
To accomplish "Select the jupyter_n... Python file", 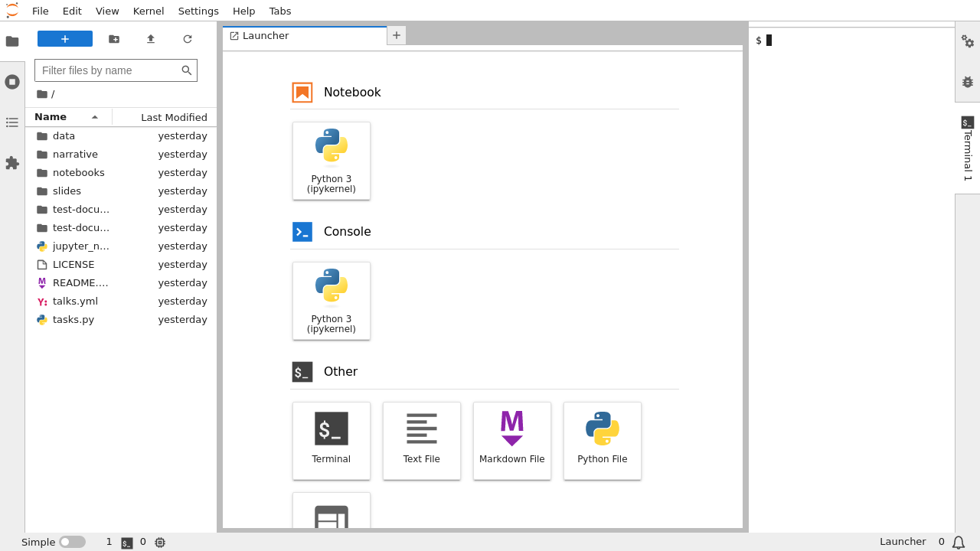I will pos(121,246).
